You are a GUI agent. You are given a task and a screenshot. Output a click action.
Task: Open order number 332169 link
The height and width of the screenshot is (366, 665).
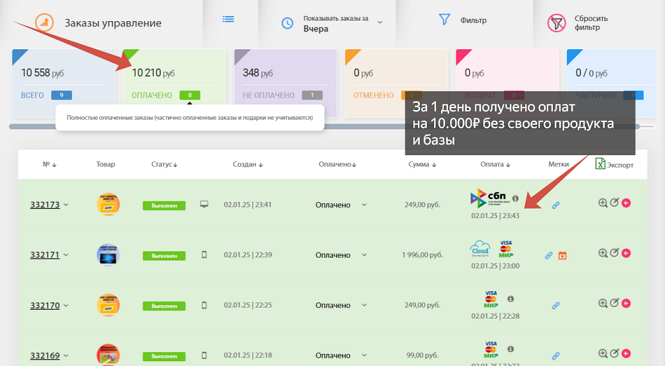(45, 356)
